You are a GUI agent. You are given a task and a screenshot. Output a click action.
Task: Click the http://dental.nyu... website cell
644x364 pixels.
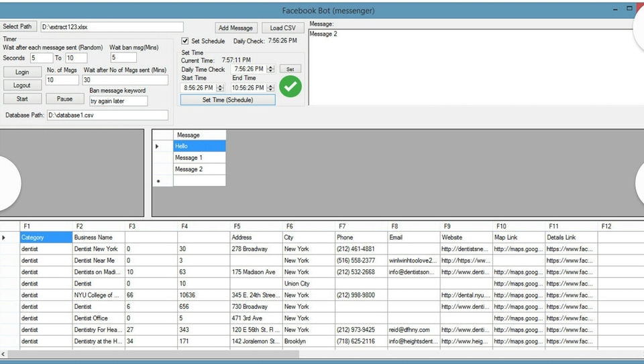click(x=467, y=295)
